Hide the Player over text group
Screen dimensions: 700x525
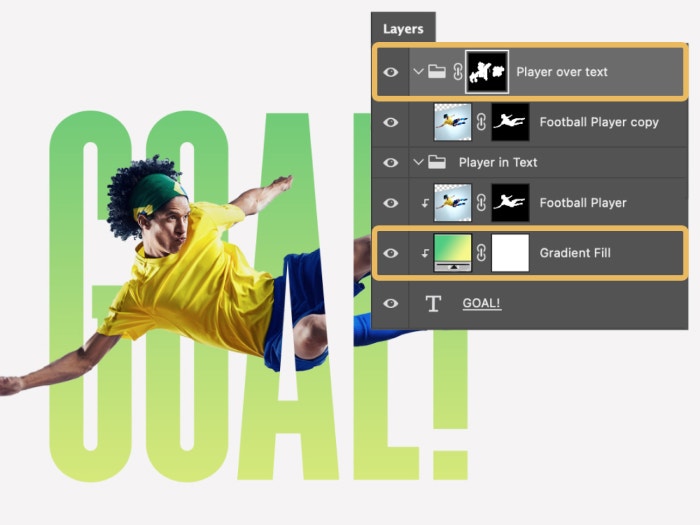click(x=391, y=72)
